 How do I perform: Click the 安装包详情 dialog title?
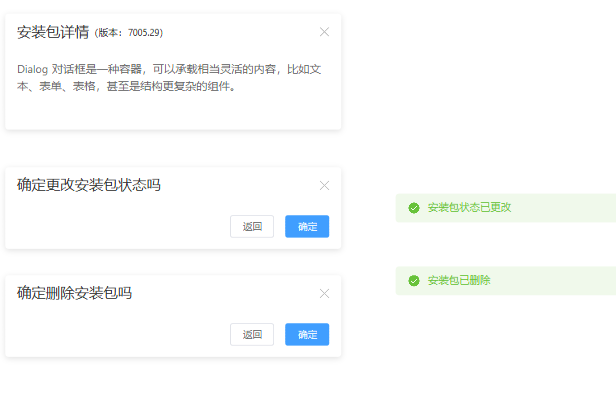pos(53,32)
